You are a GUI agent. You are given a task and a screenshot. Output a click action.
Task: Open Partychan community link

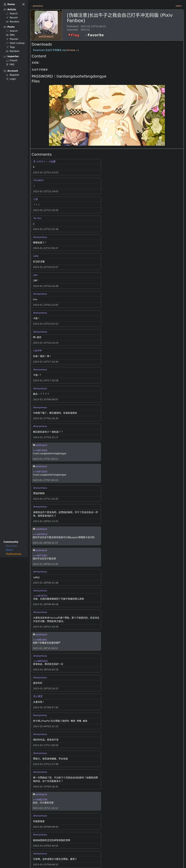[x=11, y=546]
